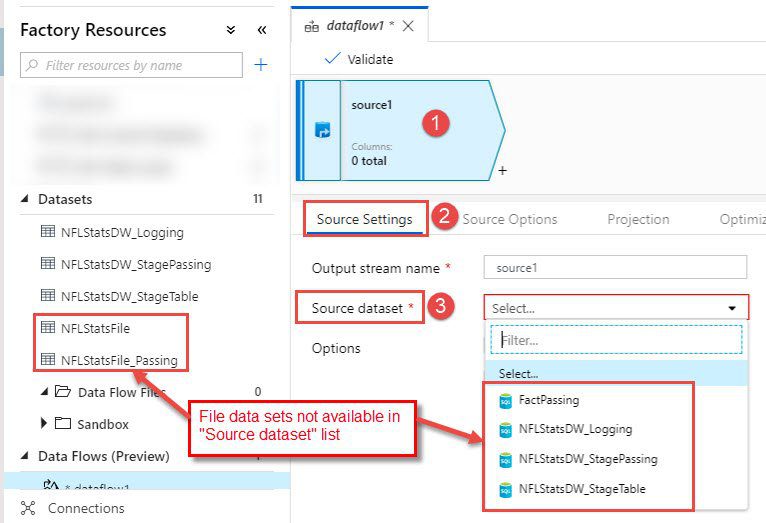Open the NFLStatsFile_Passing dataset
Image resolution: width=766 pixels, height=523 pixels.
[119, 360]
